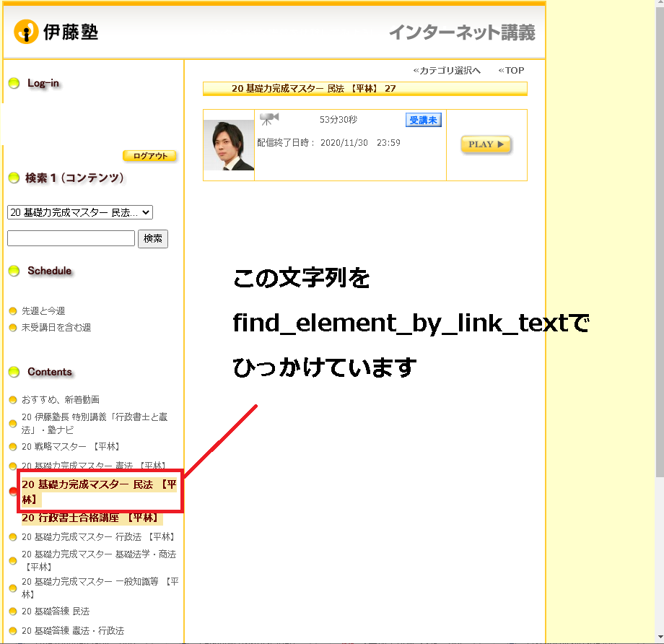Click the 未受講日を含む週 link
The image size is (664, 644).
55,327
